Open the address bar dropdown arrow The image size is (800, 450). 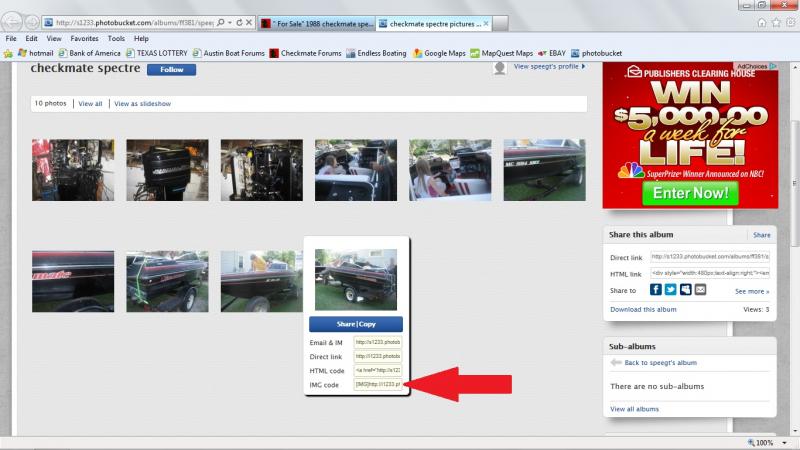point(230,22)
